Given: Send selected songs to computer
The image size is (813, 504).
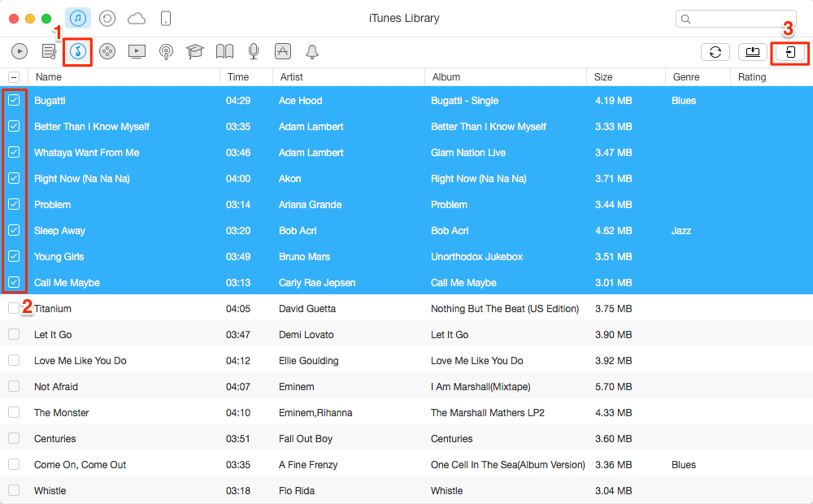Looking at the screenshot, I should pos(752,52).
